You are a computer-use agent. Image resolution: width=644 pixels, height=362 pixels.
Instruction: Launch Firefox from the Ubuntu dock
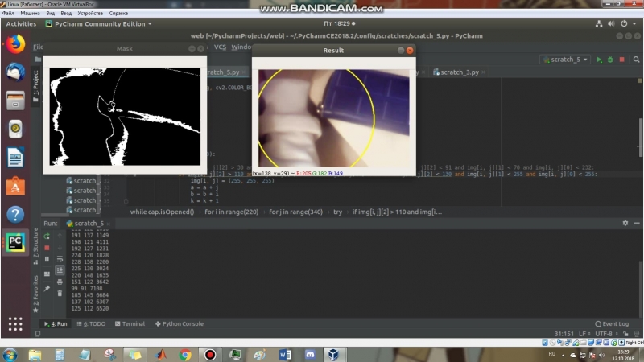click(x=15, y=44)
